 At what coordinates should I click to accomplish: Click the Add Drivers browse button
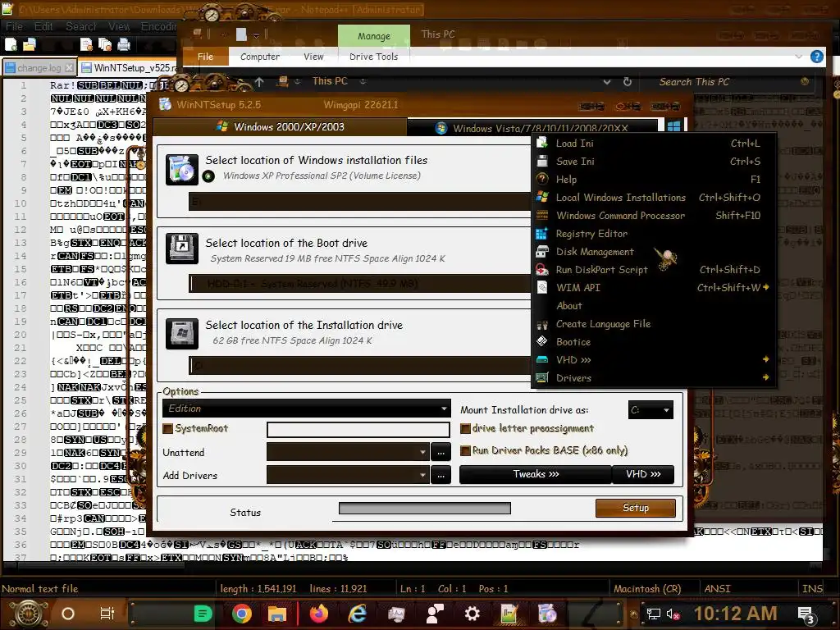(x=441, y=475)
